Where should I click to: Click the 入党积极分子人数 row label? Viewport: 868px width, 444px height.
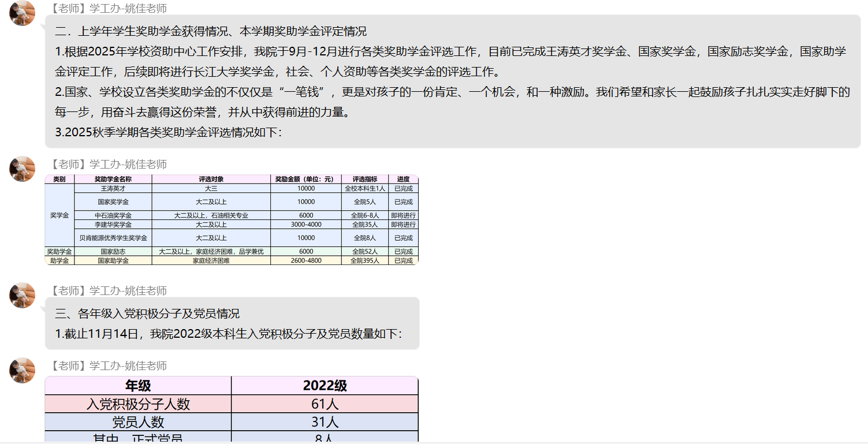[x=138, y=404]
